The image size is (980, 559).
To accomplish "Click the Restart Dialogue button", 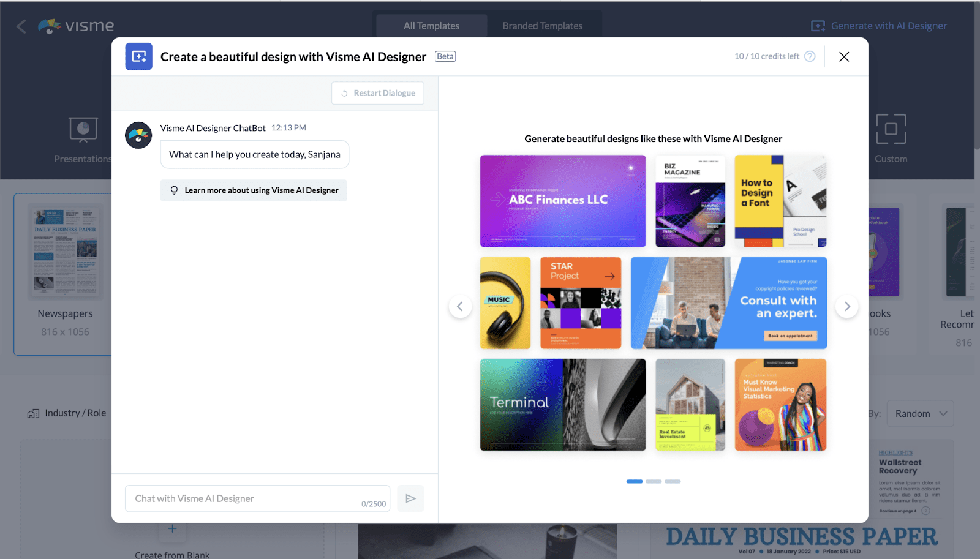I will tap(377, 92).
